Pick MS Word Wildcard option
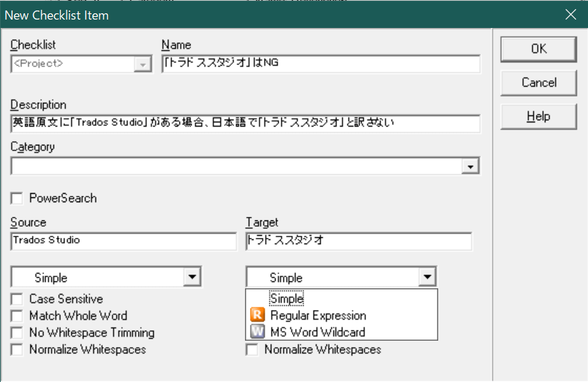 317,332
